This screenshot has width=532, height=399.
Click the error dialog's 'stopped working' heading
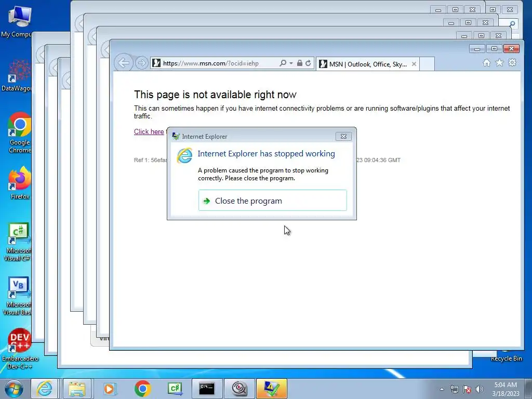click(x=266, y=154)
